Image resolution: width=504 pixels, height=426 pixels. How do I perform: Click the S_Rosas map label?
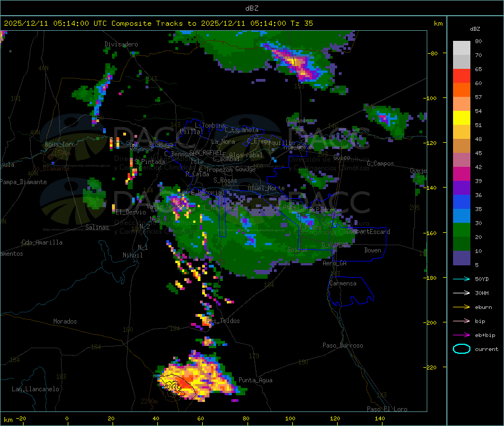[x=225, y=180]
